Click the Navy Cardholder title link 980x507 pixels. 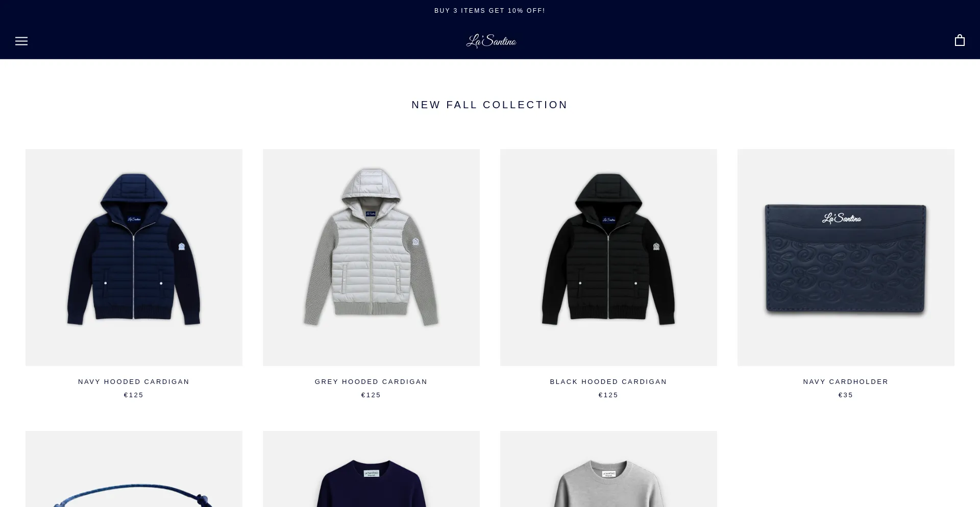point(846,382)
